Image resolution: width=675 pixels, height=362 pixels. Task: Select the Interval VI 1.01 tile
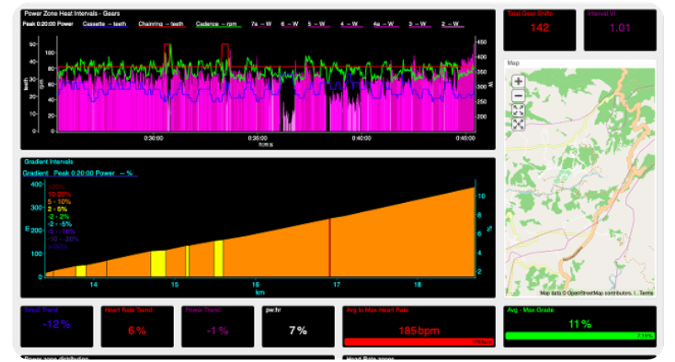click(x=620, y=30)
